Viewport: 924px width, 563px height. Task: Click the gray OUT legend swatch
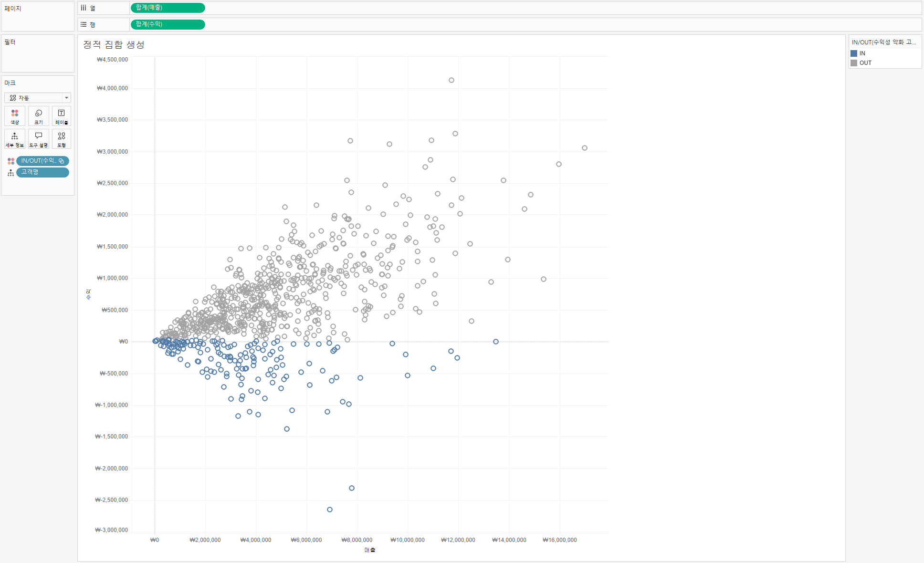pyautogui.click(x=854, y=63)
